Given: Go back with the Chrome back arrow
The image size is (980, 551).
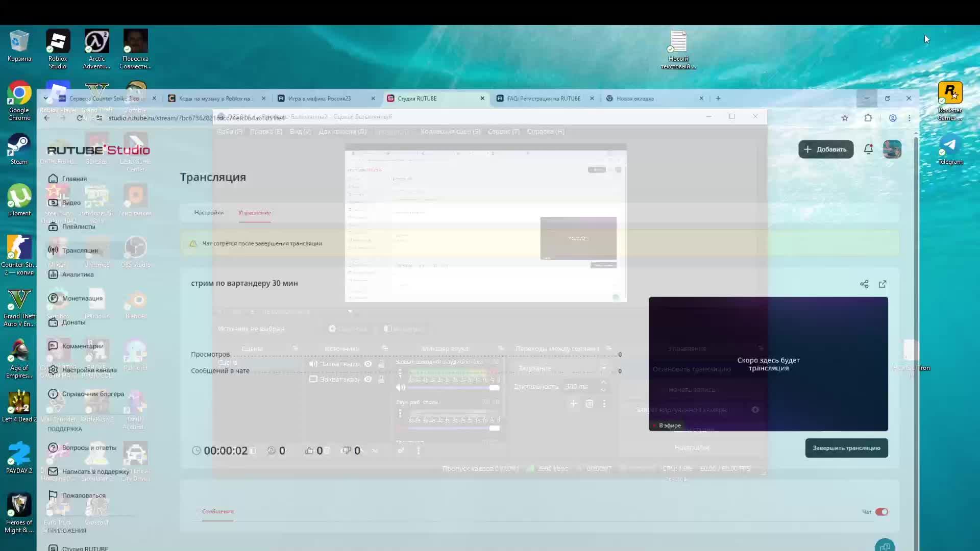Looking at the screenshot, I should [x=47, y=118].
